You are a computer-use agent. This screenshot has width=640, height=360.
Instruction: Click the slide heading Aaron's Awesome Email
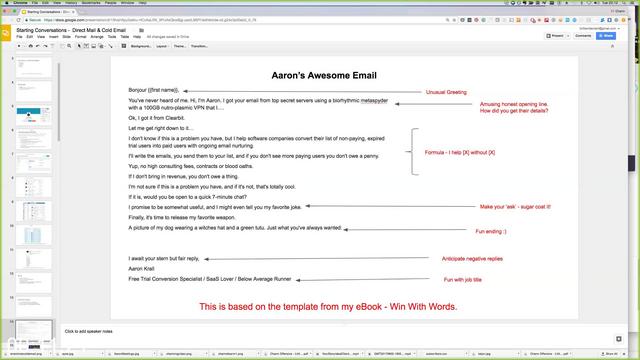pos(324,76)
